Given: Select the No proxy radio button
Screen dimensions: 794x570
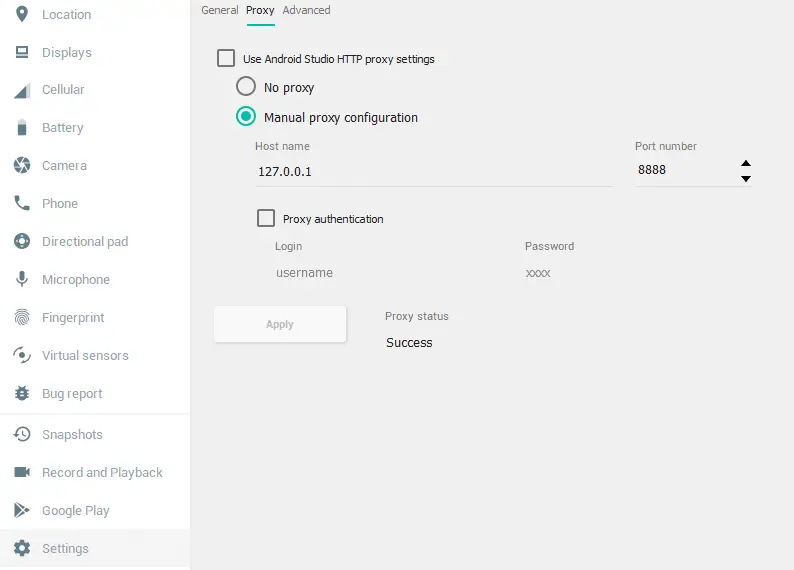Looking at the screenshot, I should click(x=246, y=87).
